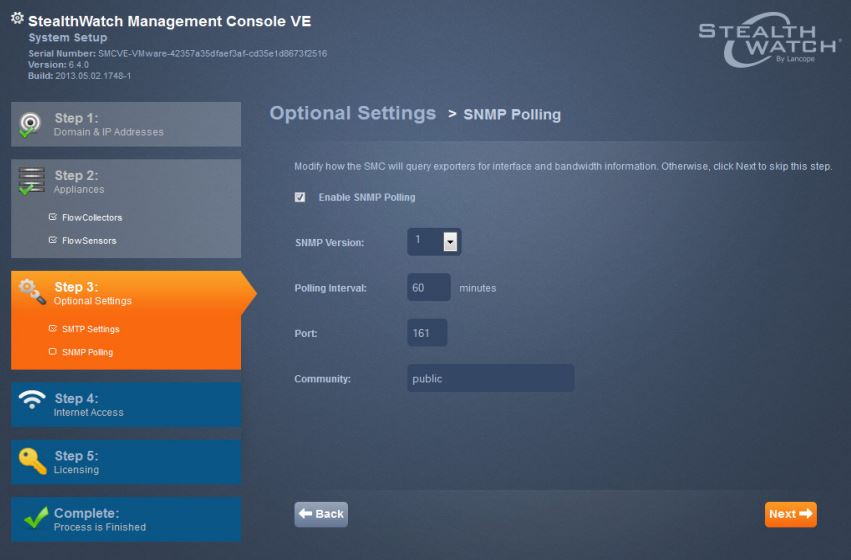Click the gear icon beside StealthWatch Management Console title
Viewport: 851px width, 560px height.
17,18
